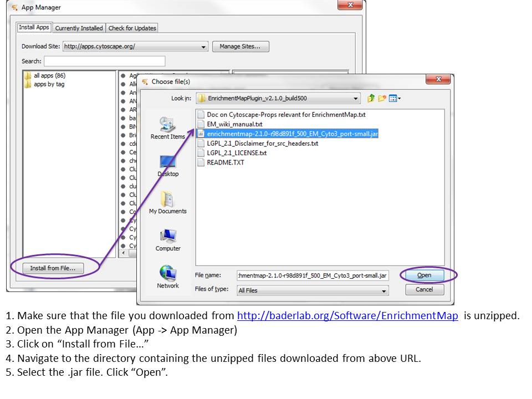Viewport: 532px width, 399px height.
Task: Switch to the Currently Installed tab
Action: tap(79, 28)
